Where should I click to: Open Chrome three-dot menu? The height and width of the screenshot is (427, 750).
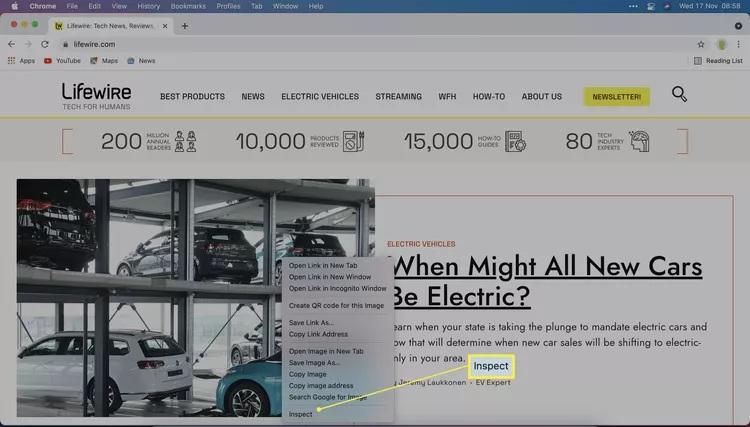pyautogui.click(x=739, y=44)
